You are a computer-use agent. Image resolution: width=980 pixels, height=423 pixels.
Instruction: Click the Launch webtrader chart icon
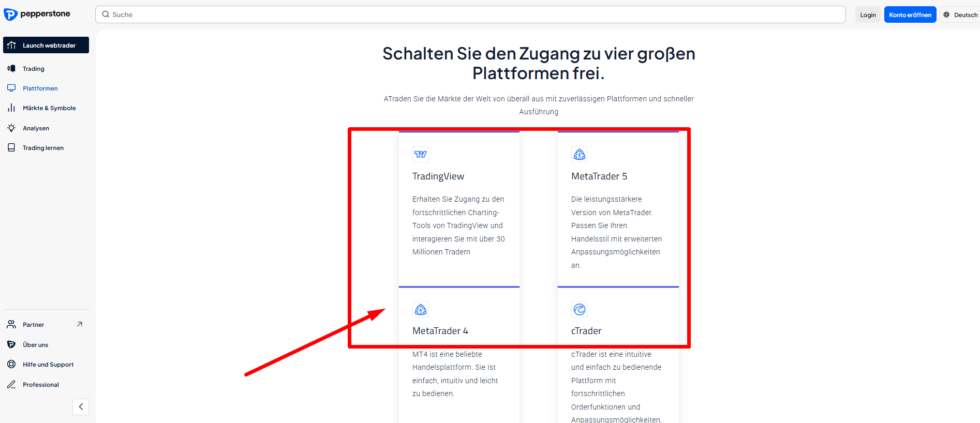[11, 45]
